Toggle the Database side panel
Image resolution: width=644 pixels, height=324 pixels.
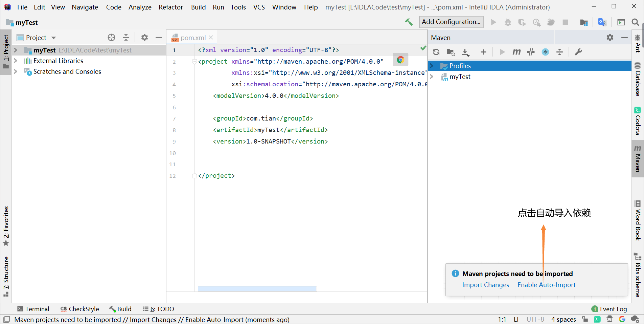(x=638, y=79)
